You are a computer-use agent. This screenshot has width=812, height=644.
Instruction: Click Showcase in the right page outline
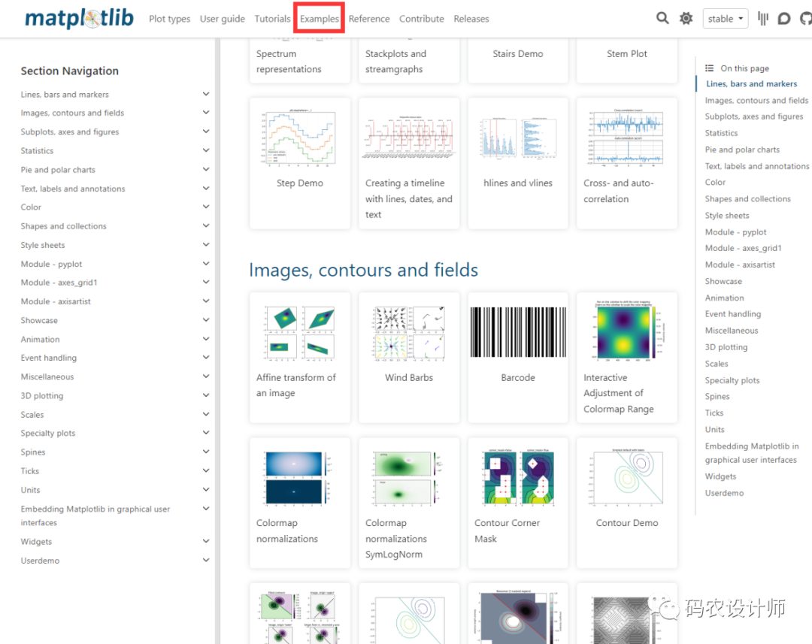point(723,281)
